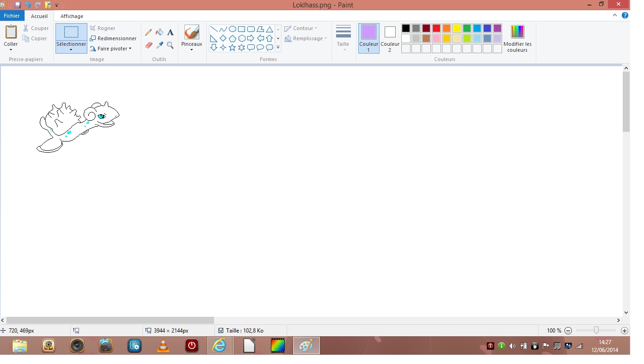Viewport: 644px width, 364px height.
Task: Select the Hexagon shape
Action: (242, 38)
